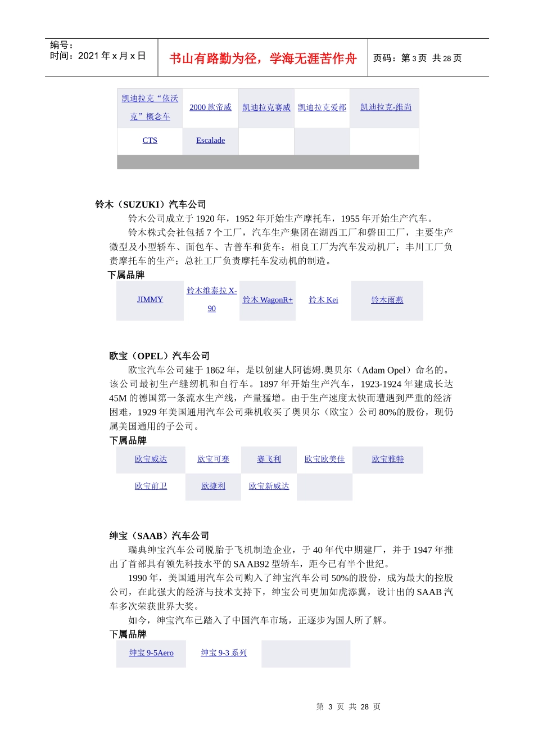Viewport: 534px width, 756px height.
Task: Click the red header 书山有路勤为径，学海无涯苦作舟
Action: point(263,58)
